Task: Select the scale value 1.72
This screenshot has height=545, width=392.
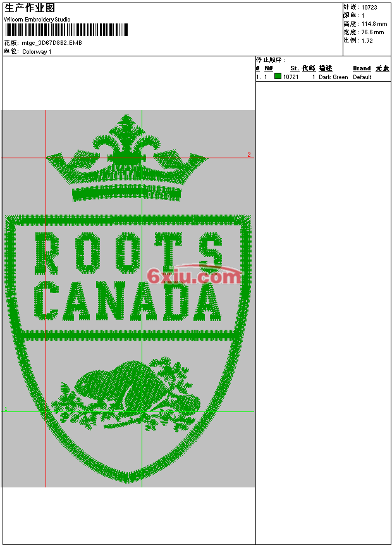Action: (x=367, y=41)
